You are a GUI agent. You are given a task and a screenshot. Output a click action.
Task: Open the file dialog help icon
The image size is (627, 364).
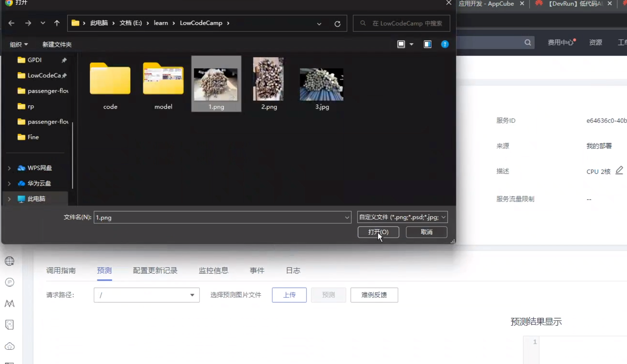point(445,44)
